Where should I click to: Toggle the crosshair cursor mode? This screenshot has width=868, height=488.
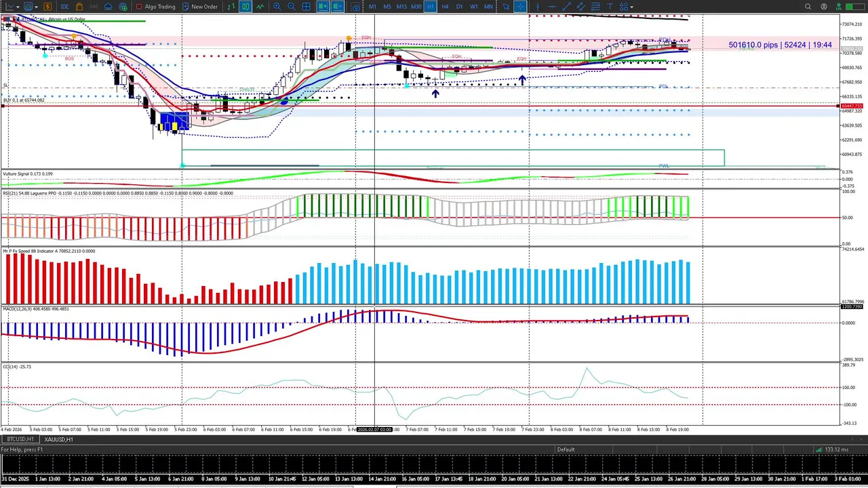[520, 7]
